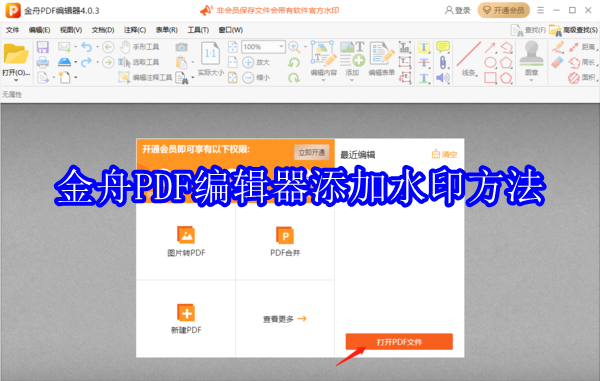Click the printer icon
Viewport: 600px width, 381px height.
pyautogui.click(x=42, y=62)
